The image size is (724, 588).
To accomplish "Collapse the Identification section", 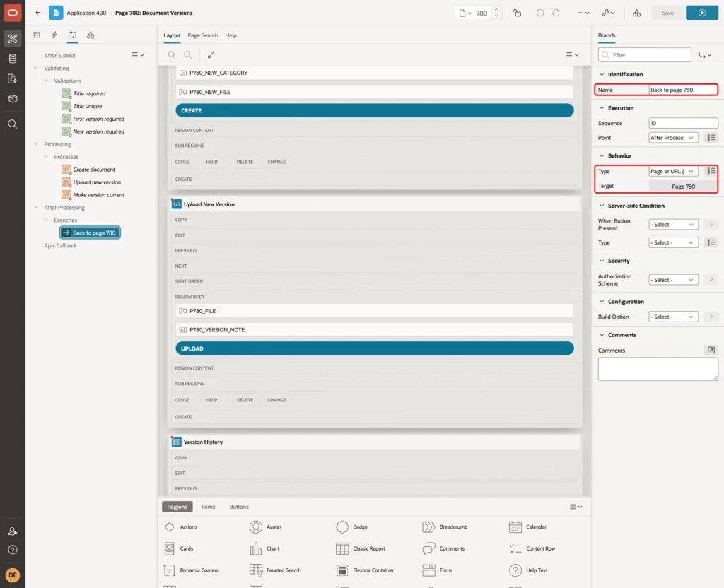I will 602,74.
